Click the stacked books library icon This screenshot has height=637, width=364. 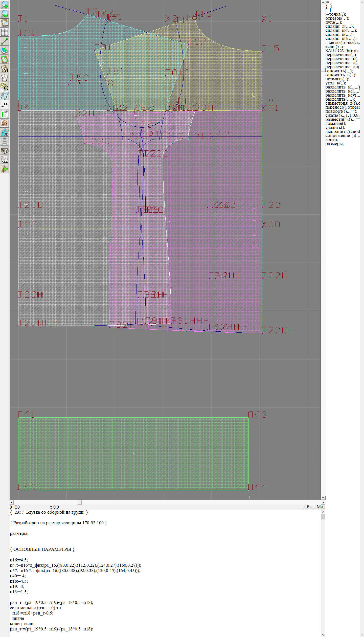pyautogui.click(x=5, y=151)
